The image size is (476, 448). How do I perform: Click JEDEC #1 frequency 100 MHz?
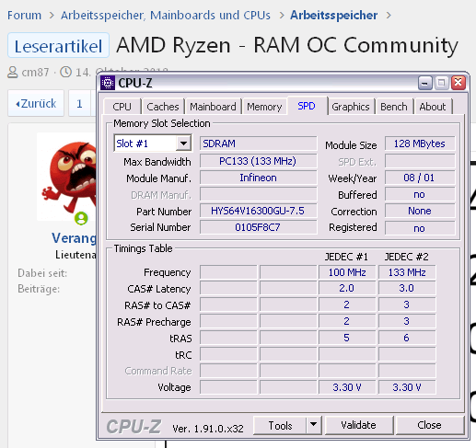point(347,272)
